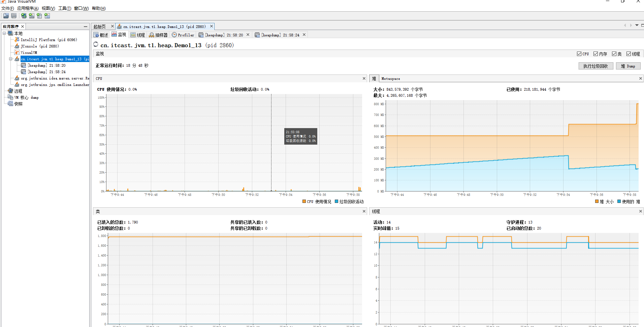The image size is (644, 327).
Task: Click the [heapdump] 21:58:24 tree icon
Action: click(24, 72)
